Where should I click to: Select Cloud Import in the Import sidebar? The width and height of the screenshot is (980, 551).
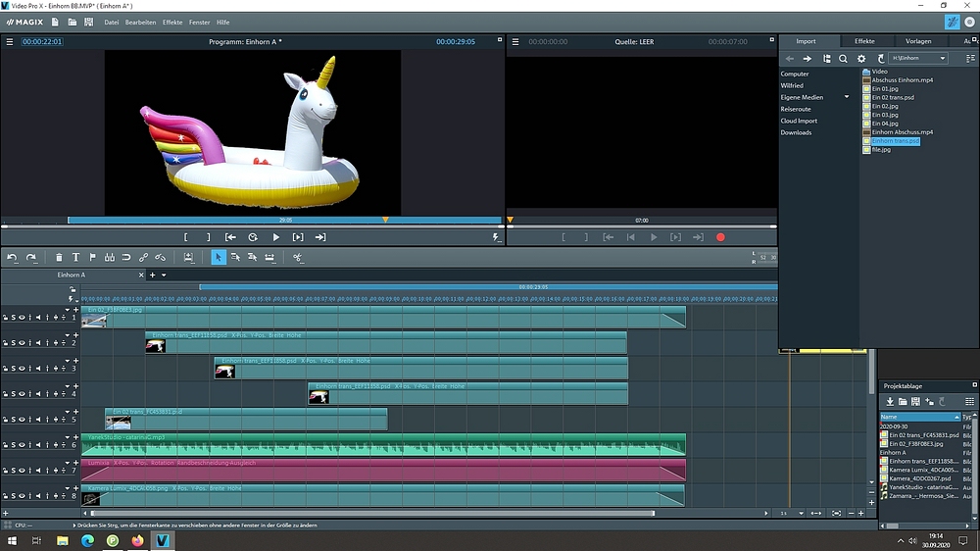799,121
